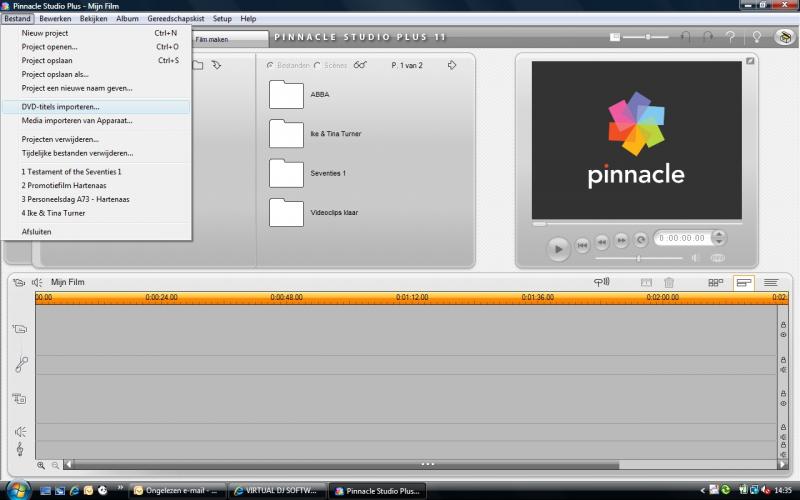This screenshot has width=800, height=500.
Task: Open the Bewerken menu
Action: pos(55,18)
